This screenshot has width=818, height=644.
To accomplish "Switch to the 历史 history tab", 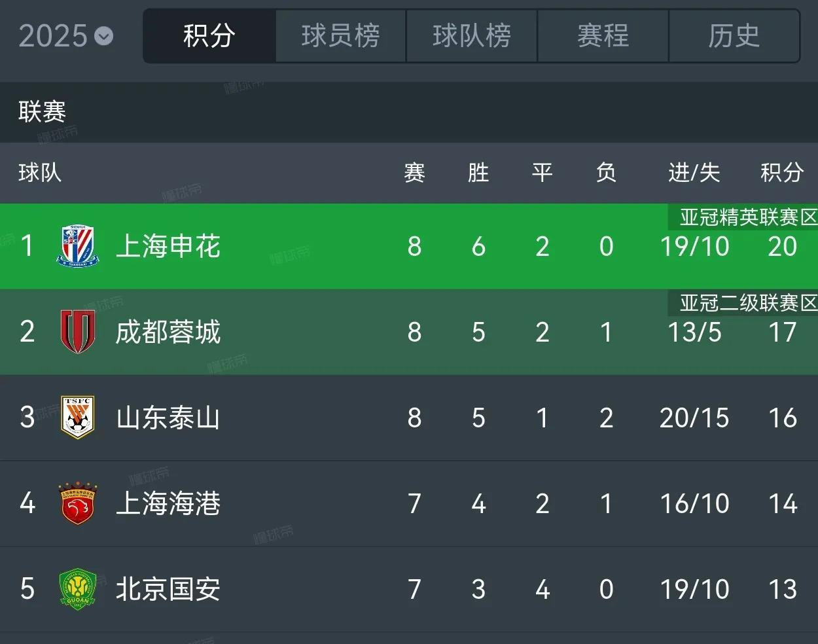I will pyautogui.click(x=734, y=36).
